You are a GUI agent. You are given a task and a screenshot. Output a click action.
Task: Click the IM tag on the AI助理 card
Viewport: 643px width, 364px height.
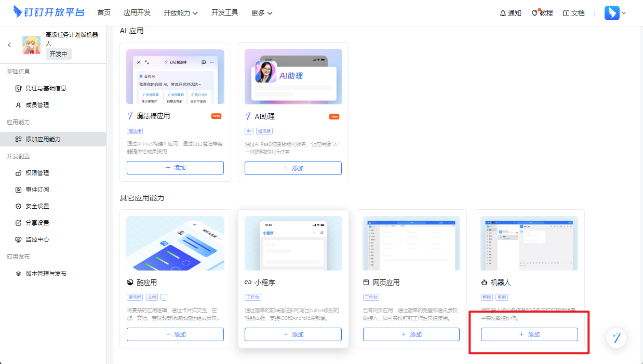249,131
